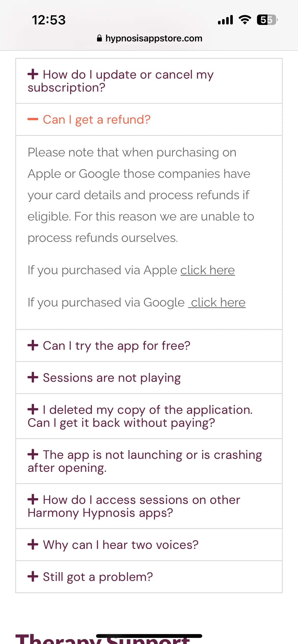Open the Google refund click here link
The image size is (298, 644).
tap(217, 302)
